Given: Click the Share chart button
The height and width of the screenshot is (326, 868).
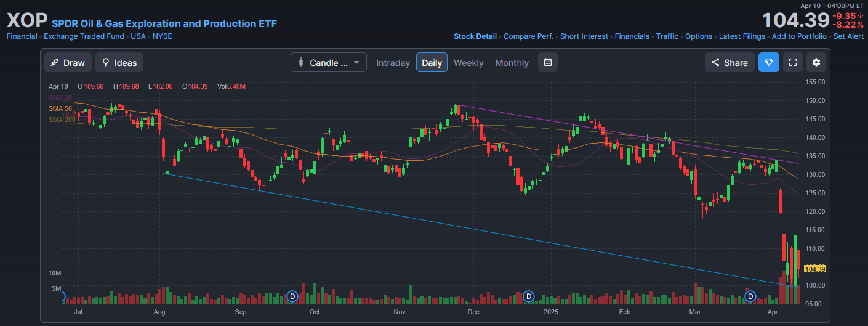Looking at the screenshot, I should [729, 62].
